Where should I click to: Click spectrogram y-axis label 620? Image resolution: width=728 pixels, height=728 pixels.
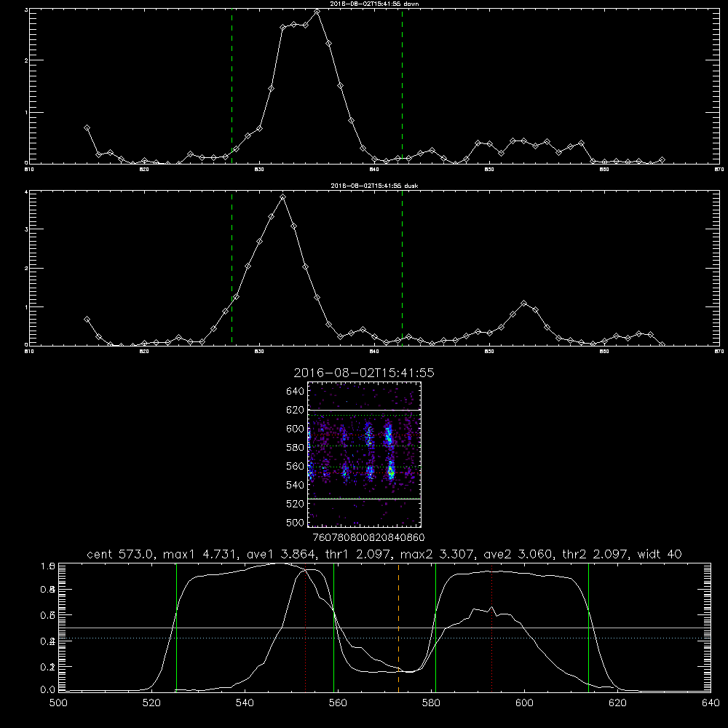[296, 410]
